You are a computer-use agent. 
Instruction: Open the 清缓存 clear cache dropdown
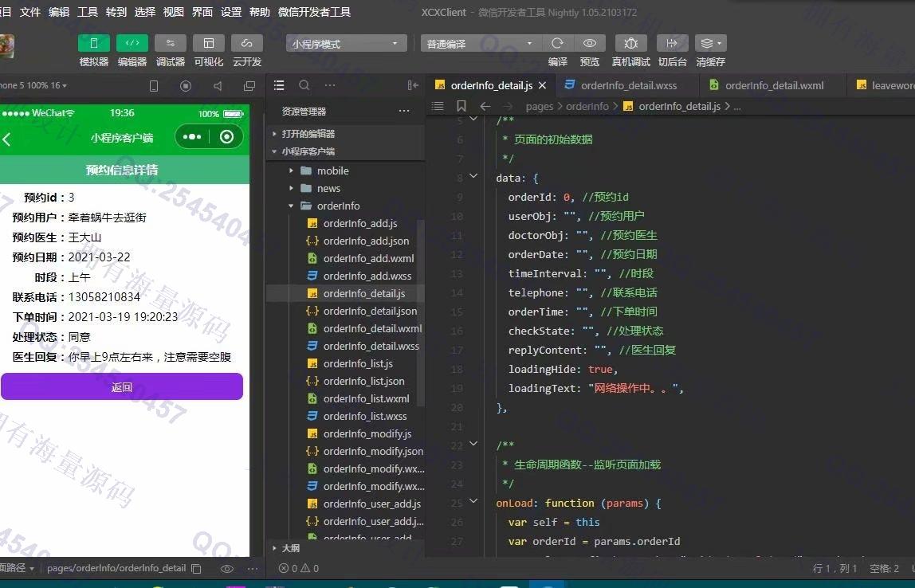pyautogui.click(x=711, y=43)
